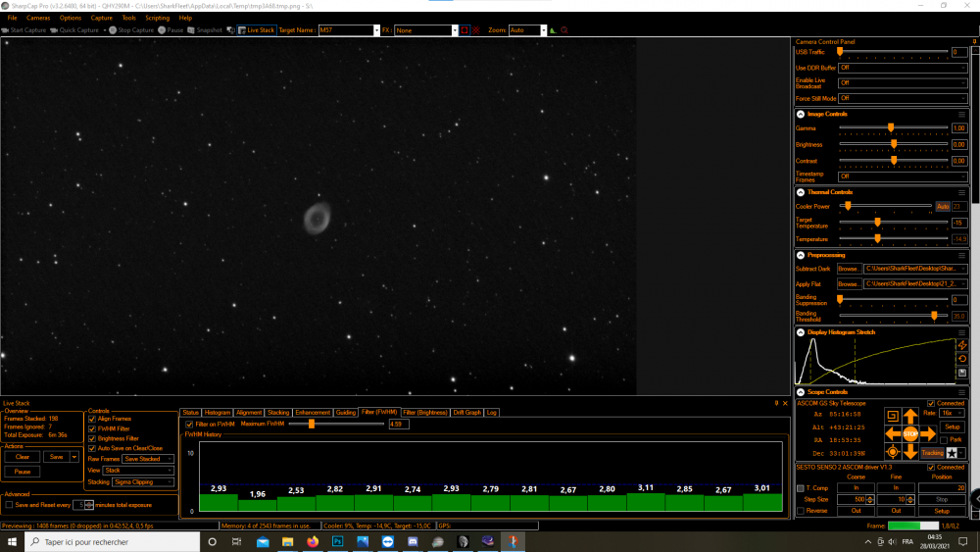Switch to the Alignment tab

pos(249,413)
